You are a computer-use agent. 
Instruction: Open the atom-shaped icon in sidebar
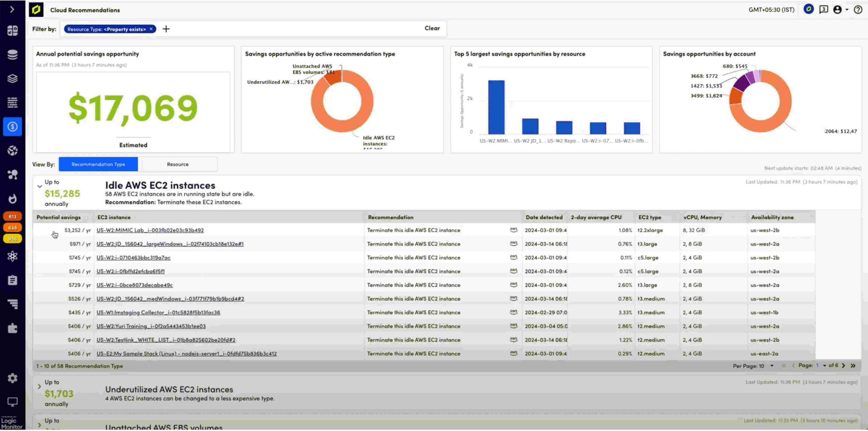click(x=13, y=256)
